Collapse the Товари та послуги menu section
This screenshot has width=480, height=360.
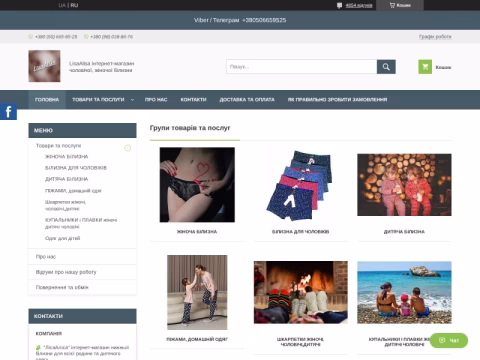[128, 148]
